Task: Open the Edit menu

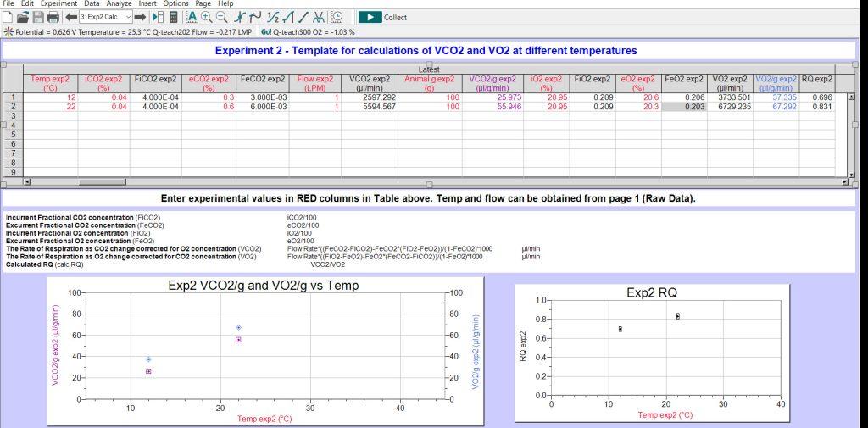Action: point(27,3)
